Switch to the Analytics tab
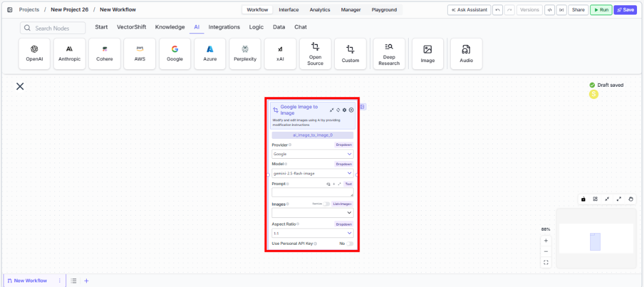The width and height of the screenshot is (644, 287). point(320,10)
